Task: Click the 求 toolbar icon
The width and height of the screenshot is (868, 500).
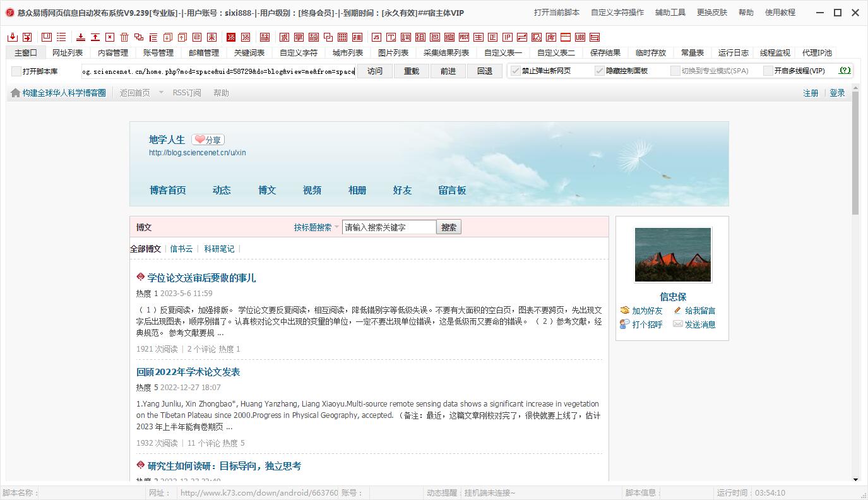Action: [285, 37]
